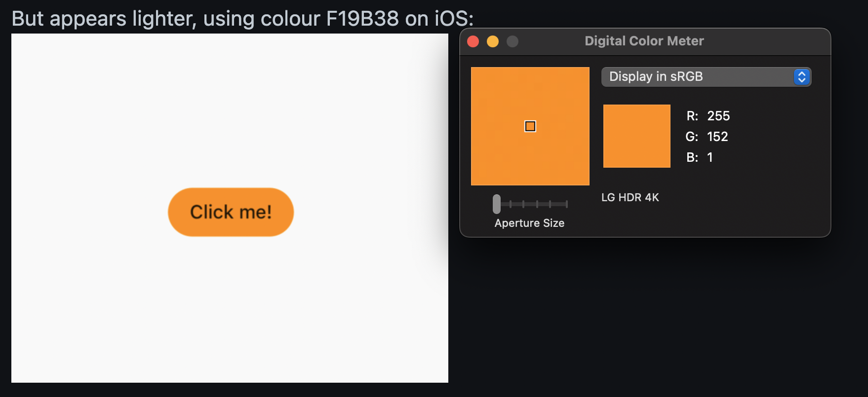
Task: Expand the color space selection menu
Action: [x=705, y=77]
